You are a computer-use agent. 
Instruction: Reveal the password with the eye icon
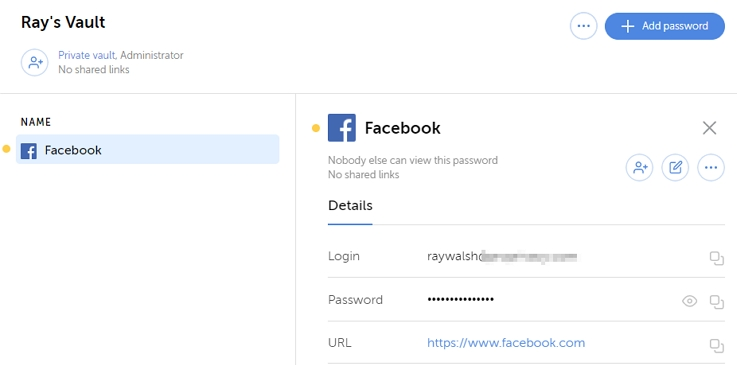pos(690,301)
